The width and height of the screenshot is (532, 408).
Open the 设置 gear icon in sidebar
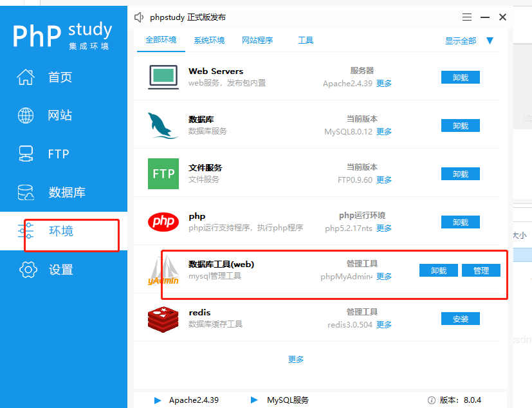coord(28,270)
